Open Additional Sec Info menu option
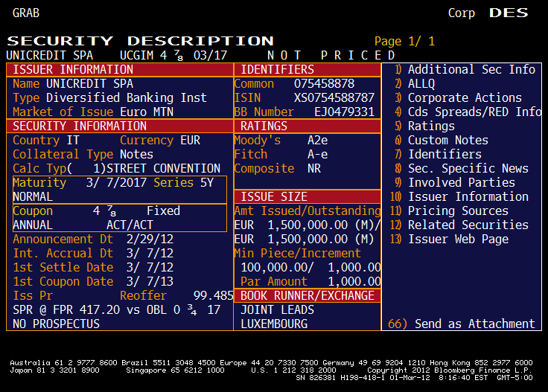Screen dimensions: 548x392 465,69
